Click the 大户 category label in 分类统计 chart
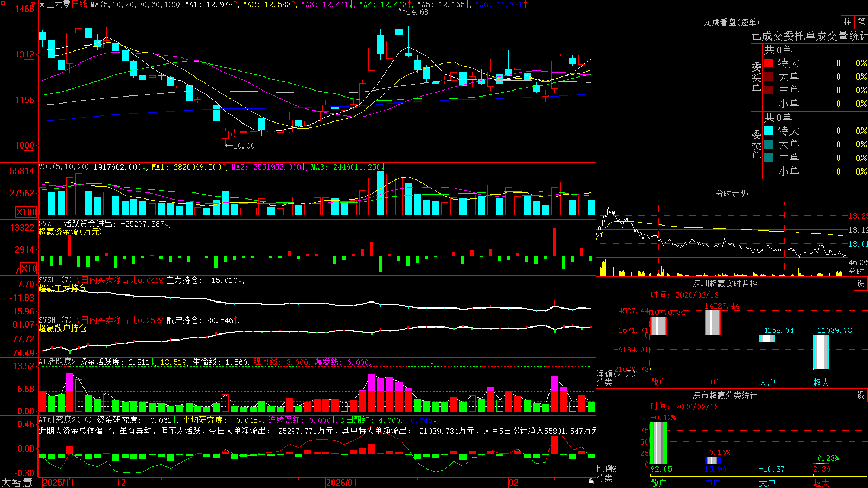 [767, 483]
